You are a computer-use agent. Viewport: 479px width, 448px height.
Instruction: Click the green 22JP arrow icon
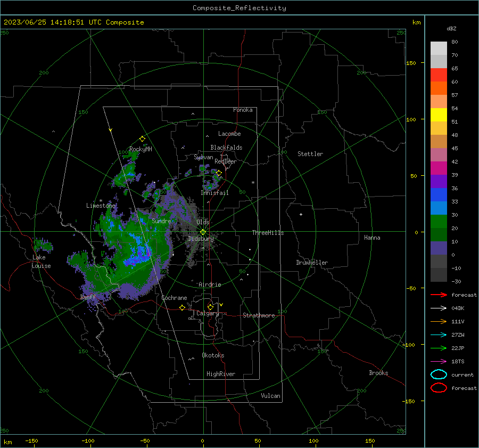click(x=439, y=348)
